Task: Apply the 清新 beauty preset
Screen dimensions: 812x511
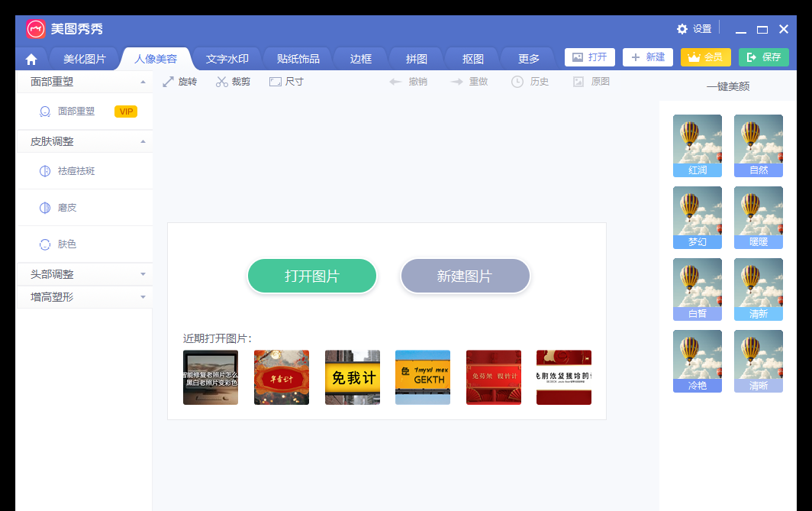Action: click(758, 289)
